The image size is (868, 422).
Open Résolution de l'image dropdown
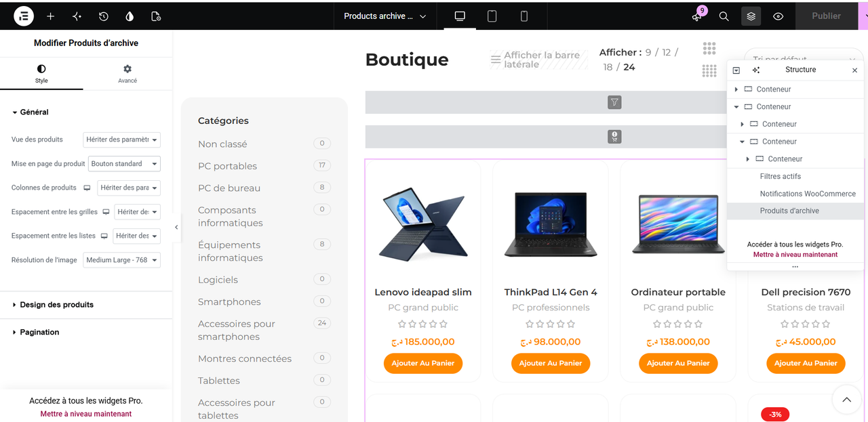coord(121,260)
